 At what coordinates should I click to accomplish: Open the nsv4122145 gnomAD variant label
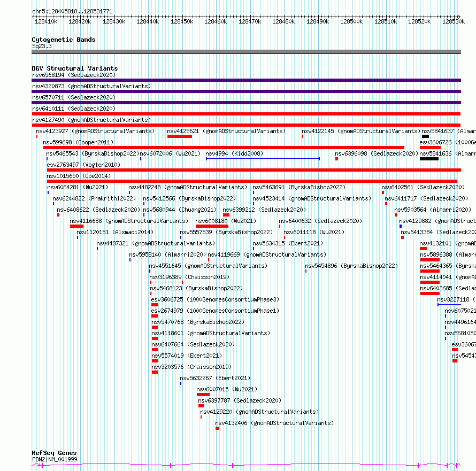tap(361, 131)
